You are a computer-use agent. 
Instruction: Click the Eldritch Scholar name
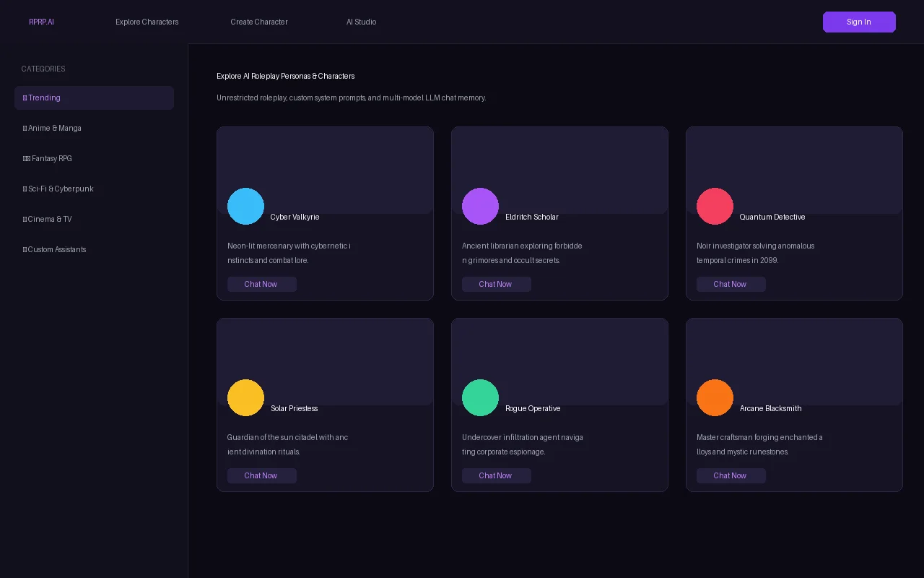[531, 217]
